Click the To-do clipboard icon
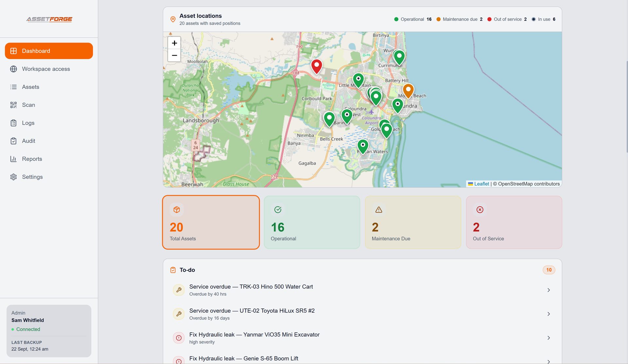 173,270
